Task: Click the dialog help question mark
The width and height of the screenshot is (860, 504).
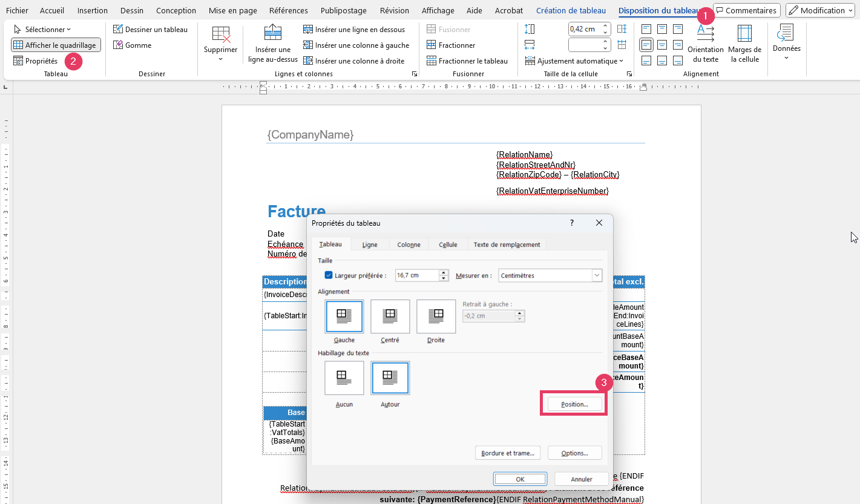Action: [572, 223]
